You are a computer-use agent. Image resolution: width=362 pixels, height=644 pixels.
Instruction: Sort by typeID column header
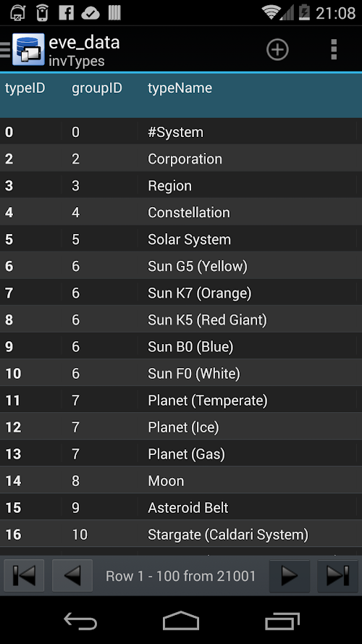pos(25,88)
